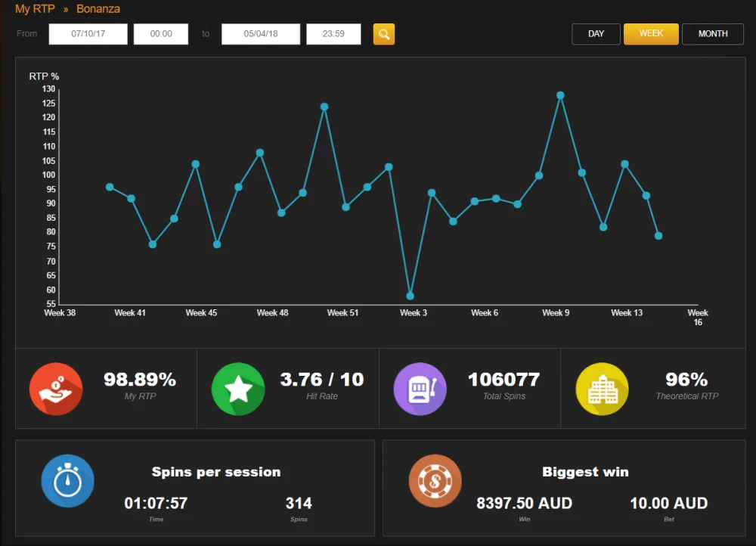Click the 100 value on the RTP axis
This screenshot has width=756, height=546.
coord(48,175)
